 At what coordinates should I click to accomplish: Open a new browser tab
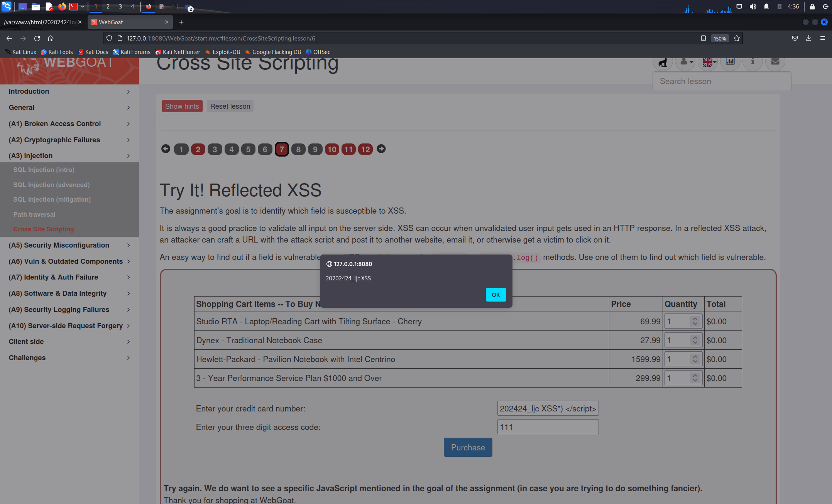(181, 22)
